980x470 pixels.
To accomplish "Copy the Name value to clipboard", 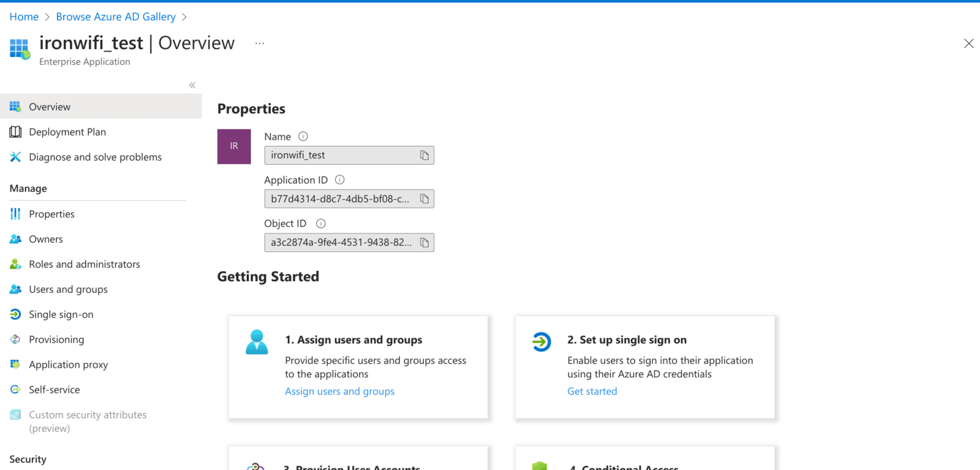I will click(x=424, y=155).
